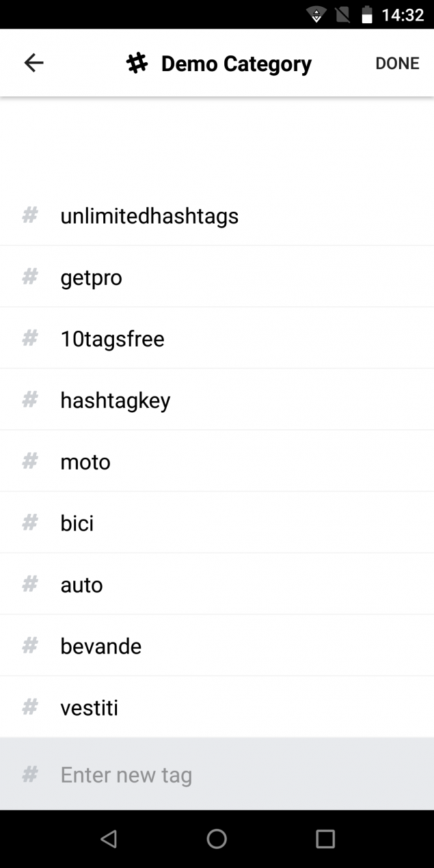Tap the Android home button
Viewport: 434px width, 868px height.
(x=217, y=838)
